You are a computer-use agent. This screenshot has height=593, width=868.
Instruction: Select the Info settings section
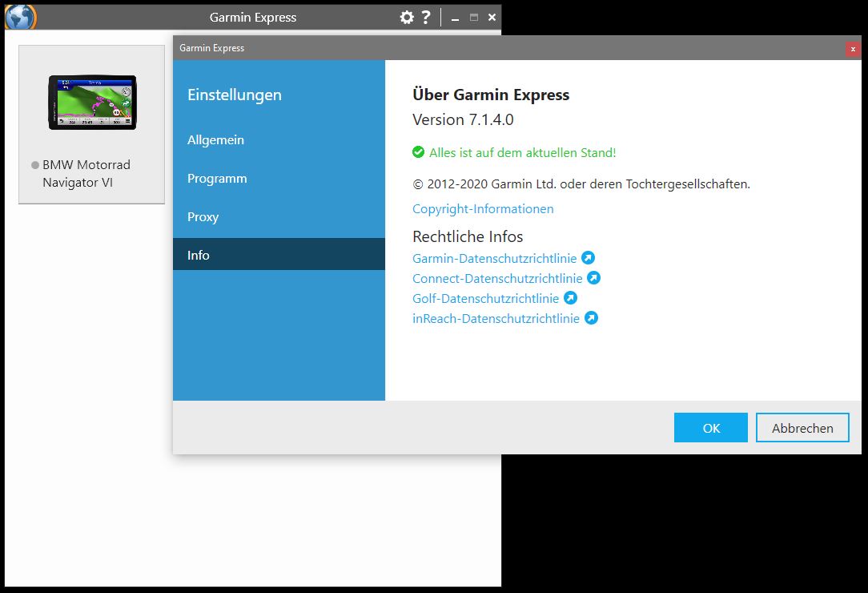[199, 256]
